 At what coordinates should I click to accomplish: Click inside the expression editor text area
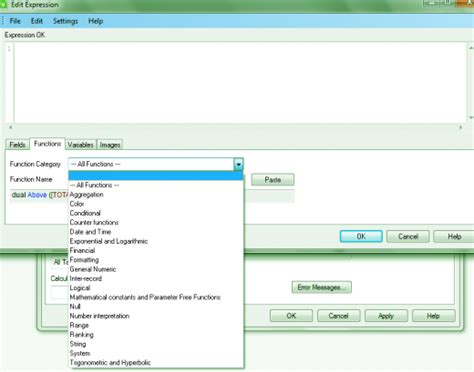pyautogui.click(x=240, y=83)
